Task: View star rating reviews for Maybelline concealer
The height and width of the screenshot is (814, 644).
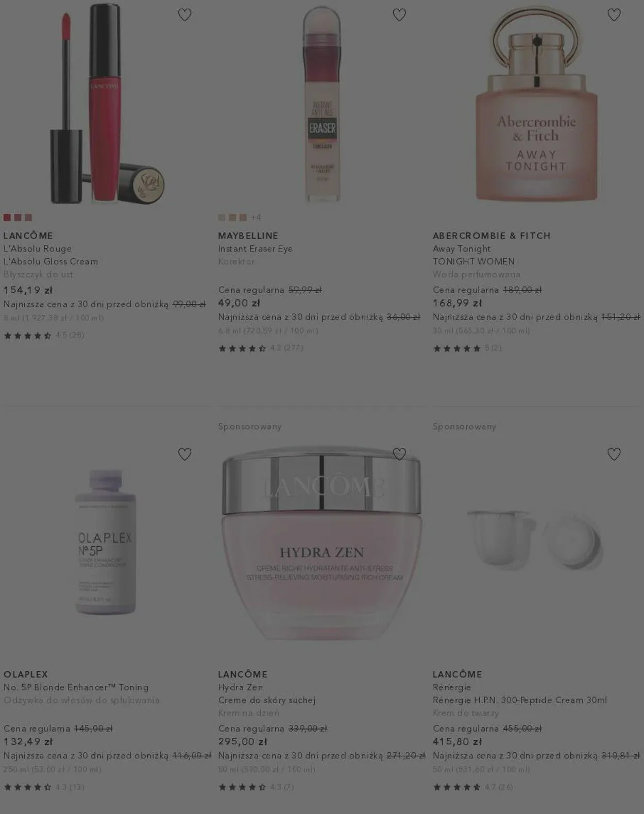Action: point(261,348)
